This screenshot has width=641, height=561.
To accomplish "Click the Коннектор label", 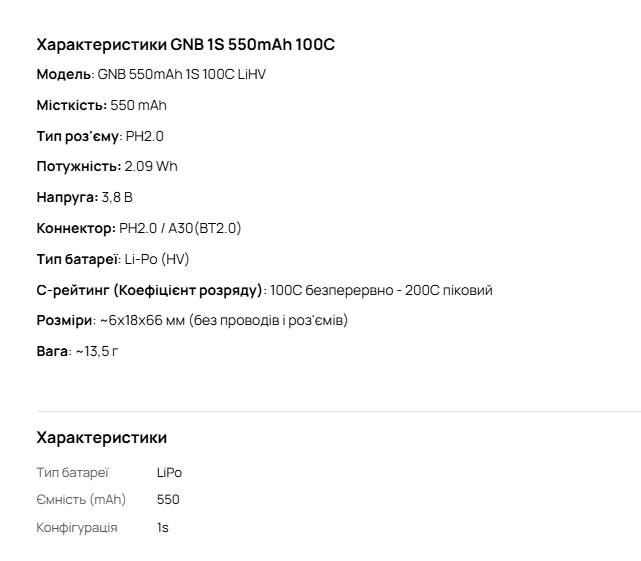I will click(74, 228).
